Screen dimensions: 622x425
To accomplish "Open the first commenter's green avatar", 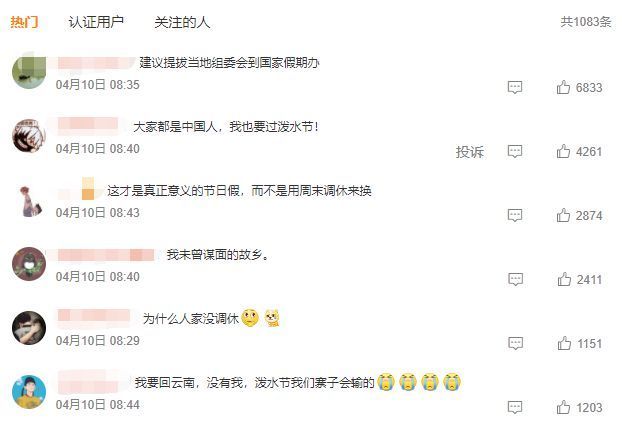I will 29,72.
